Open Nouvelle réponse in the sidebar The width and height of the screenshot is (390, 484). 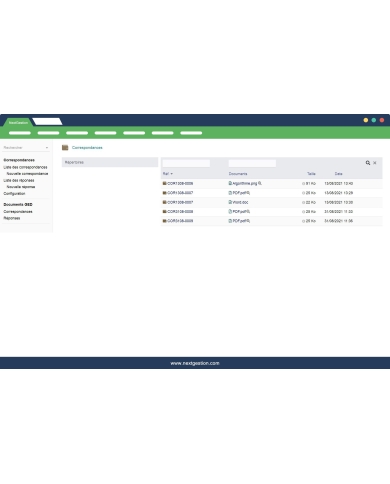pos(21,187)
